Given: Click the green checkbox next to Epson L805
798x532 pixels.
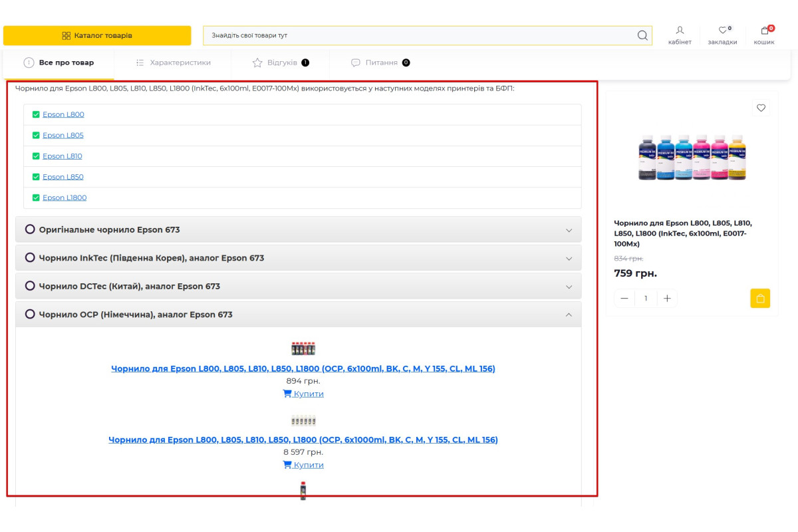Looking at the screenshot, I should 36,135.
